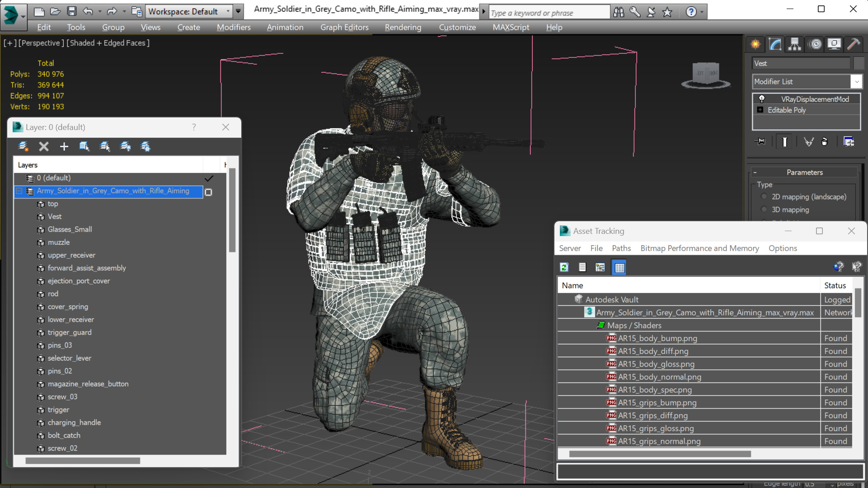Image resolution: width=868 pixels, height=488 pixels.
Task: Open the MAXScript menu
Action: pyautogui.click(x=511, y=27)
